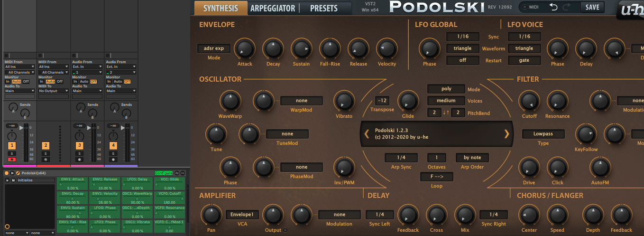Toggle track 3 activator button

[x=79, y=145]
